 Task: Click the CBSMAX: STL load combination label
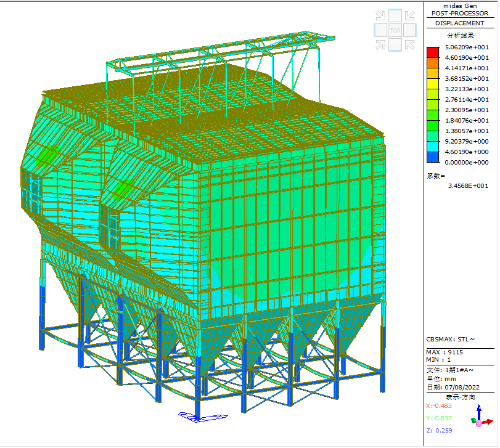450,340
